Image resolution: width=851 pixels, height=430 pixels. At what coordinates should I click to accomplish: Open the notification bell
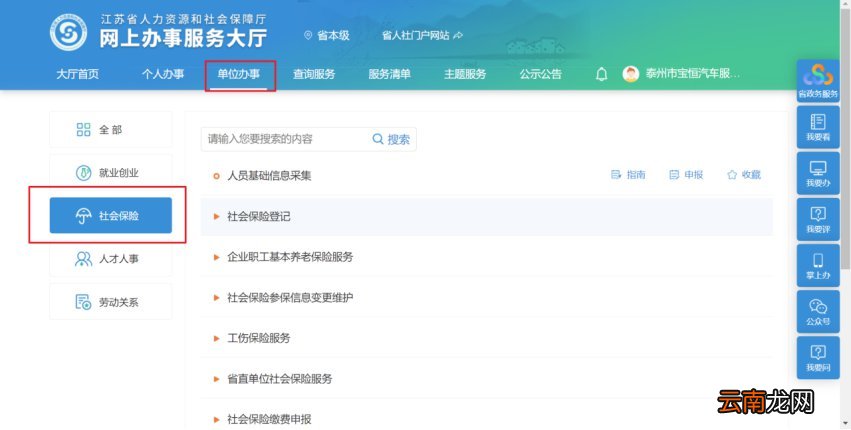601,74
